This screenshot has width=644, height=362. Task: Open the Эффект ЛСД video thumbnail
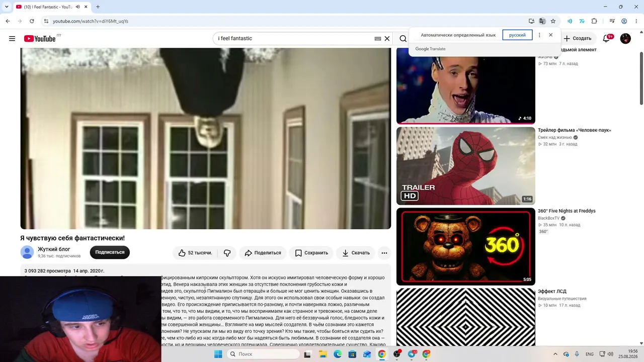466,317
